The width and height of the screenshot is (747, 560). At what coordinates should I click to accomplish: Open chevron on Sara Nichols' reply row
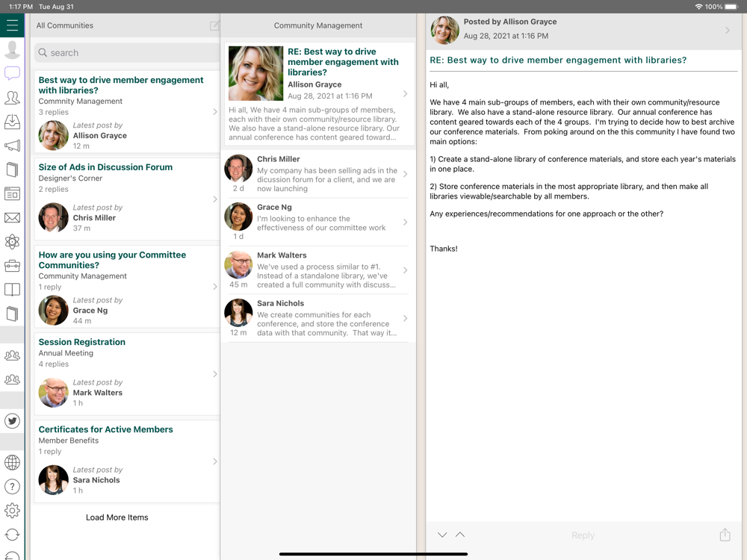point(405,318)
